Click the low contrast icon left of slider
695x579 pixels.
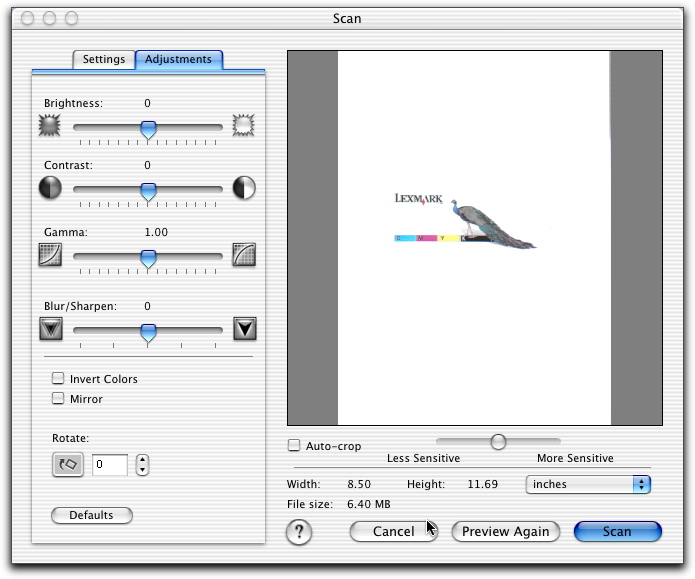[50, 188]
